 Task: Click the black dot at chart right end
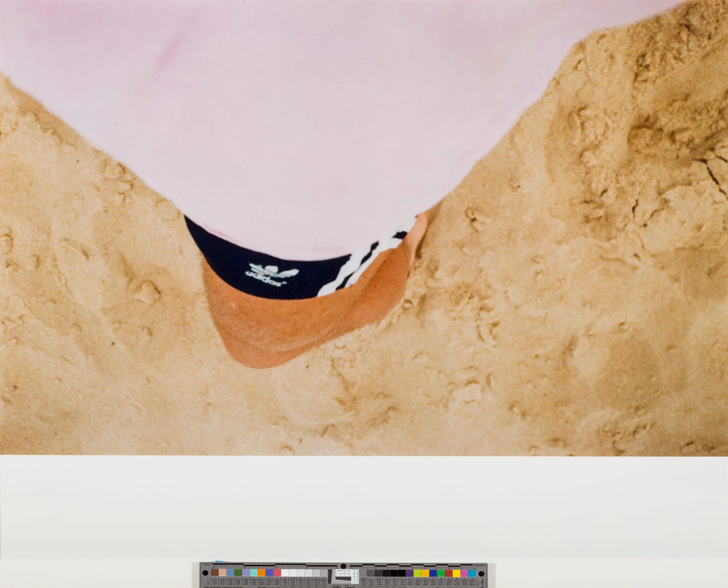pos(481,574)
